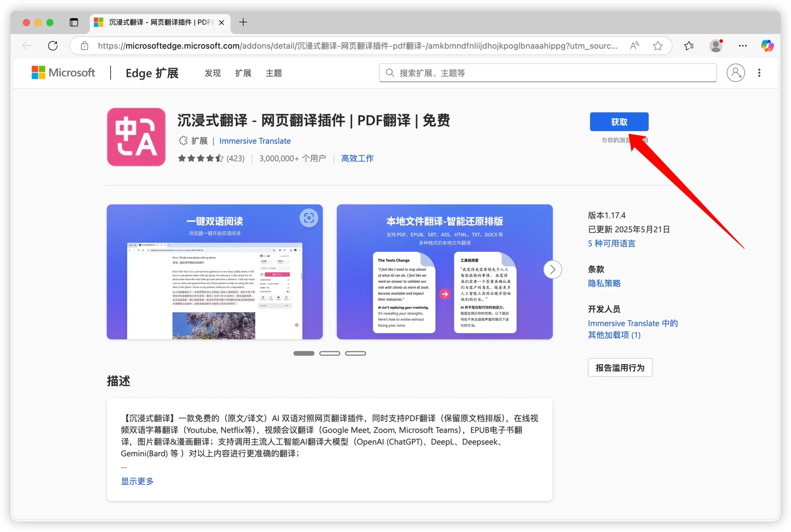The image size is (791, 532).
Task: Activate the Read Aloud icon
Action: [x=634, y=45]
